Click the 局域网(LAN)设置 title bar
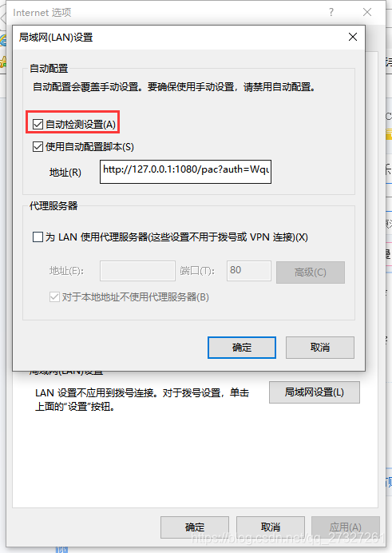Image resolution: width=392 pixels, height=553 pixels. 176,37
